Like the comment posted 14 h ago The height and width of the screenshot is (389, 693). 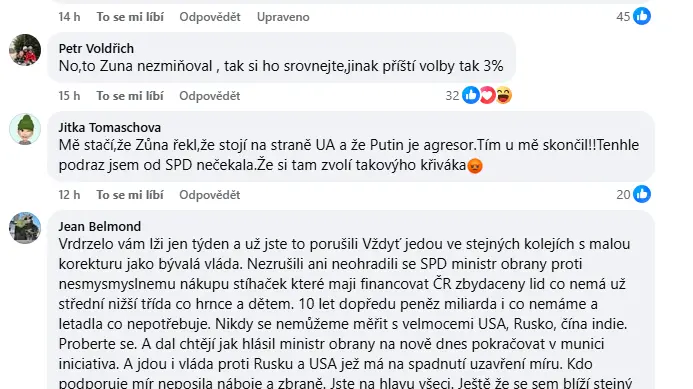[x=130, y=17]
